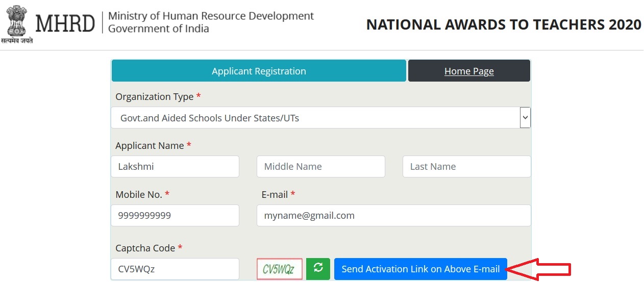
Task: Go to the Home Page tab
Action: click(x=469, y=71)
